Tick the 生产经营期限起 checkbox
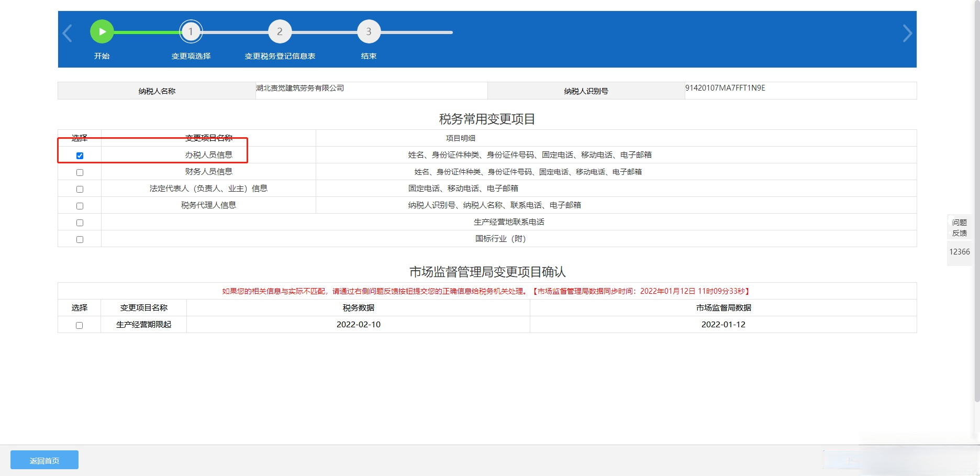980x476 pixels. tap(79, 325)
